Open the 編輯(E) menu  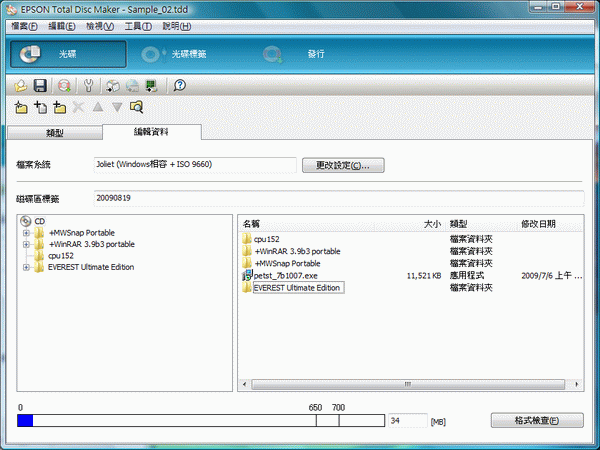point(62,26)
